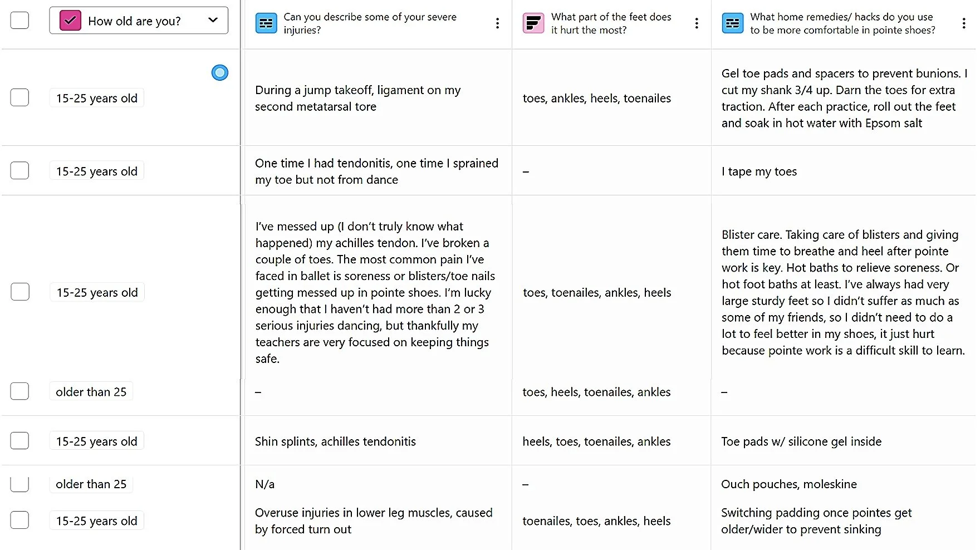Open the I tape my toes cell
The image size is (980, 550).
[x=843, y=171]
